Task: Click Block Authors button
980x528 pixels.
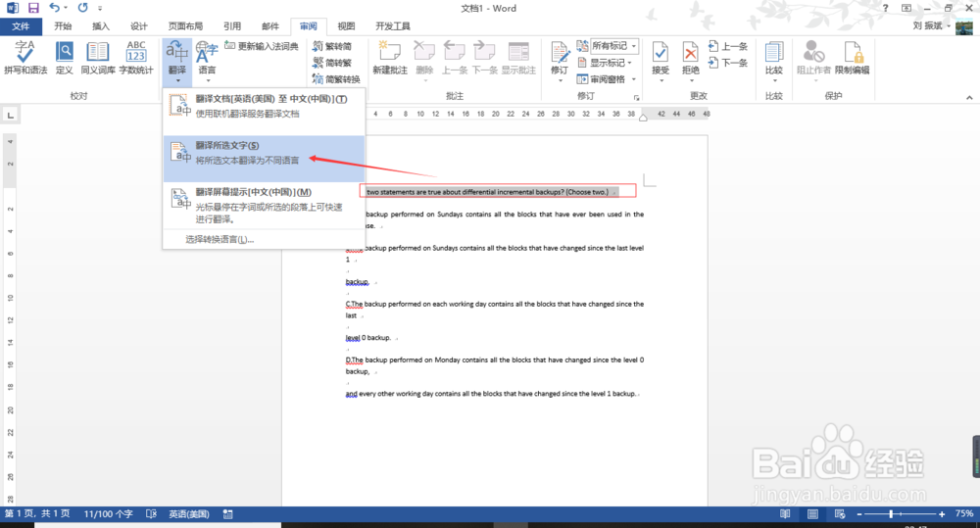Action: point(813,58)
